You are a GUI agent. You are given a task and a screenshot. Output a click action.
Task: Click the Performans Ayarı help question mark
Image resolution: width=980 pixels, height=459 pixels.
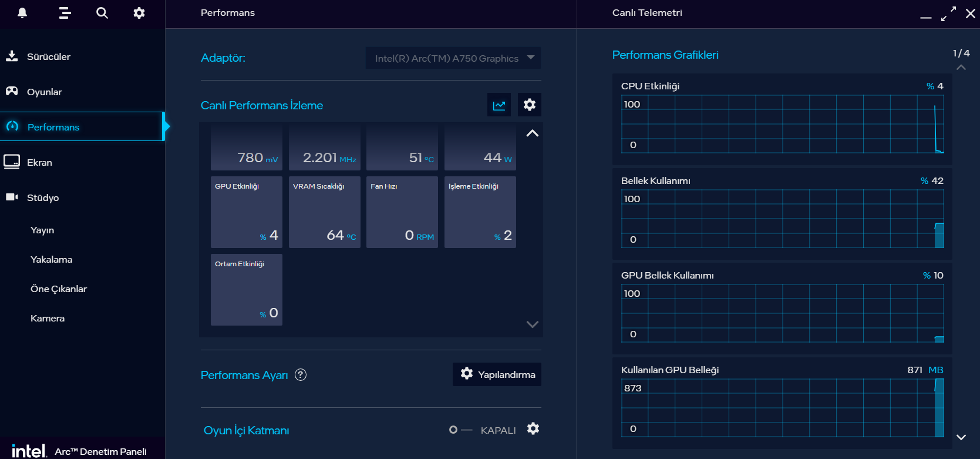coord(301,374)
